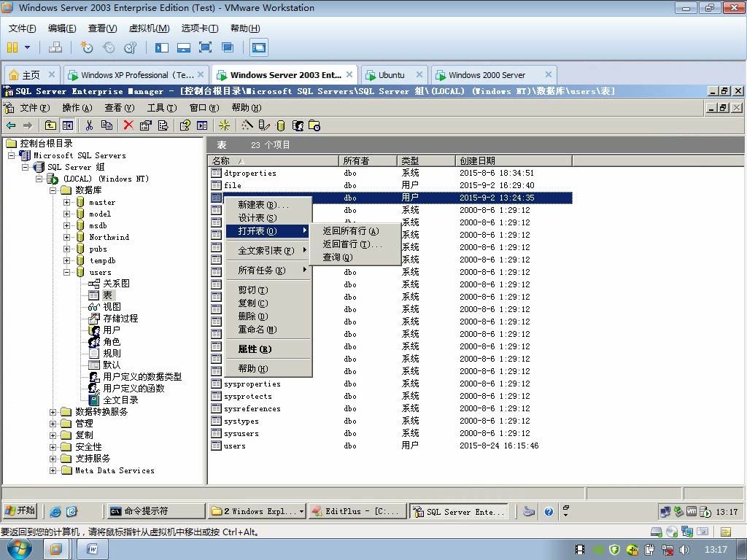Toggle the VMware library sidebar view icon
This screenshot has height=560, width=747.
point(162,47)
